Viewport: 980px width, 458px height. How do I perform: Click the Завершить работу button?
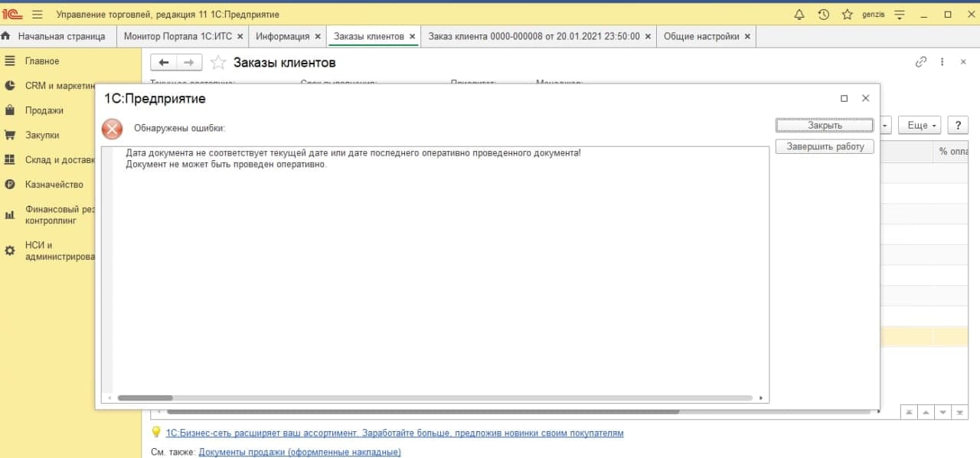tap(825, 146)
